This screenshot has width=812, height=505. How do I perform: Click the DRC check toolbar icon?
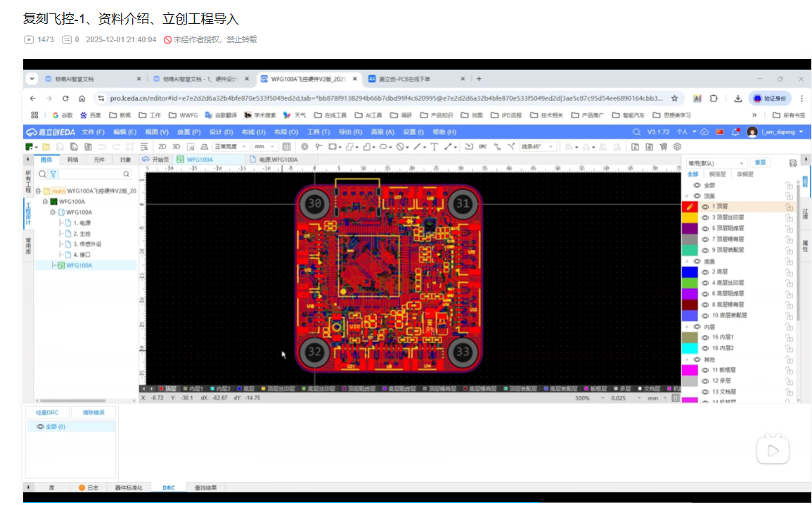[x=482, y=146]
